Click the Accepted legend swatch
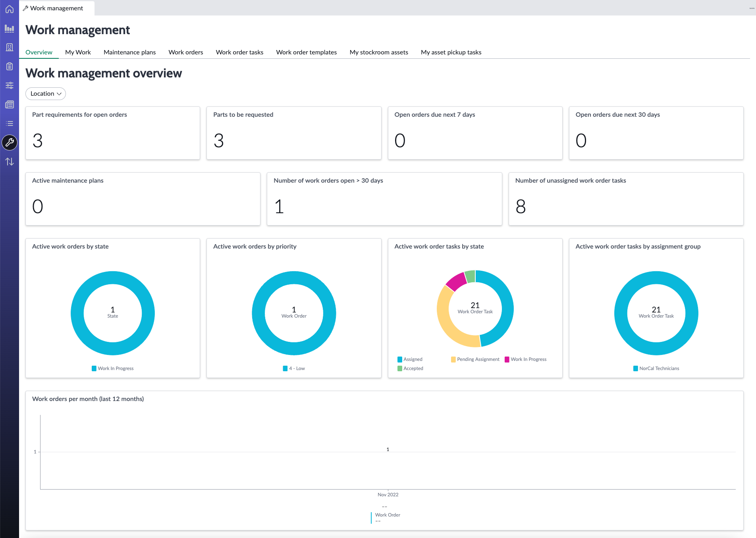The height and width of the screenshot is (538, 756). 400,368
